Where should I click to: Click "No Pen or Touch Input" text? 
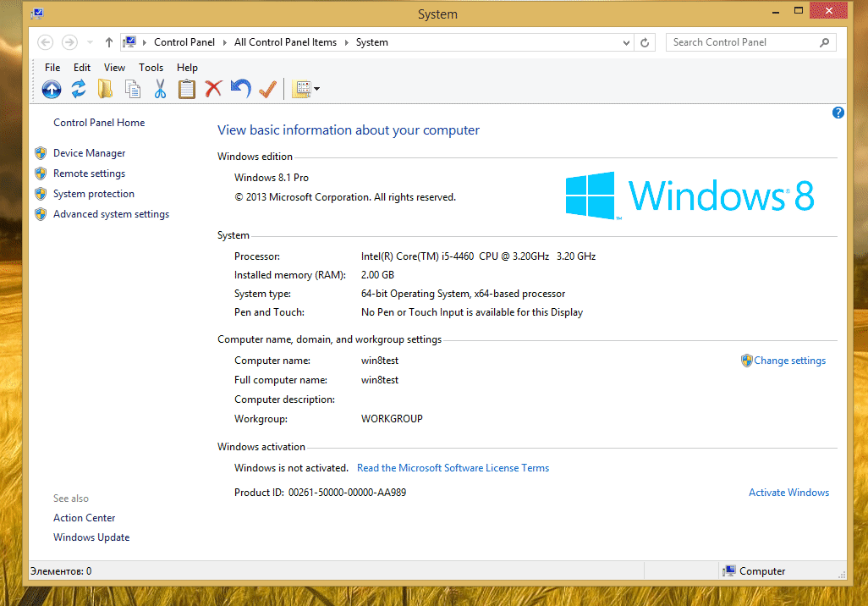(x=412, y=312)
